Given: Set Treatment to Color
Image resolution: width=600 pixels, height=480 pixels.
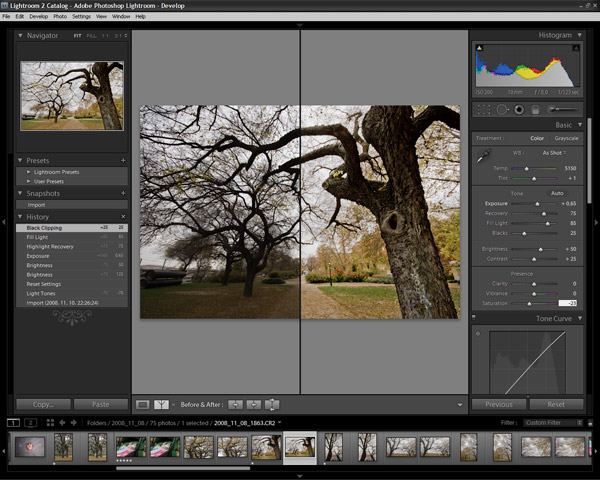Looking at the screenshot, I should click(537, 138).
